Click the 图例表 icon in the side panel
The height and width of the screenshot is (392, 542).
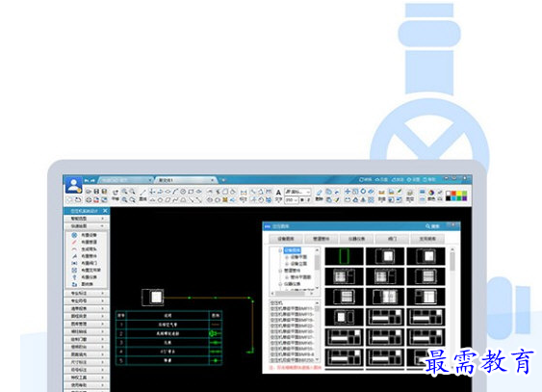click(74, 284)
